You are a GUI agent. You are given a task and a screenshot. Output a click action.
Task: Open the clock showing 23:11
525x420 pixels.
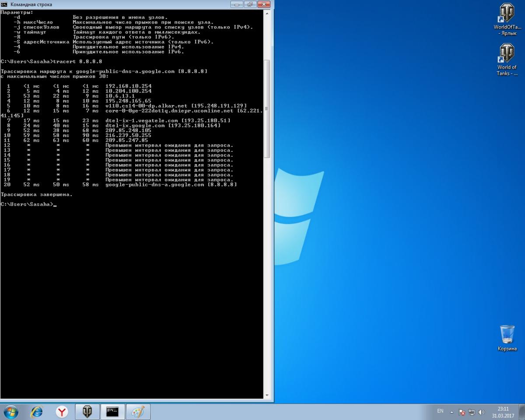pyautogui.click(x=503, y=412)
